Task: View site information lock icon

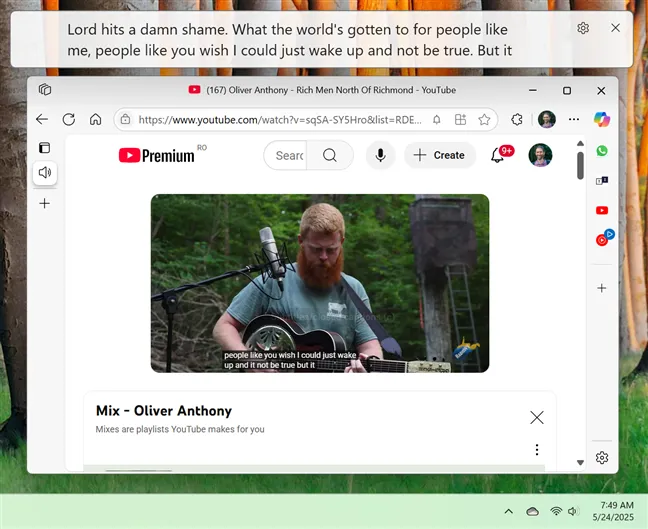Action: [125, 120]
